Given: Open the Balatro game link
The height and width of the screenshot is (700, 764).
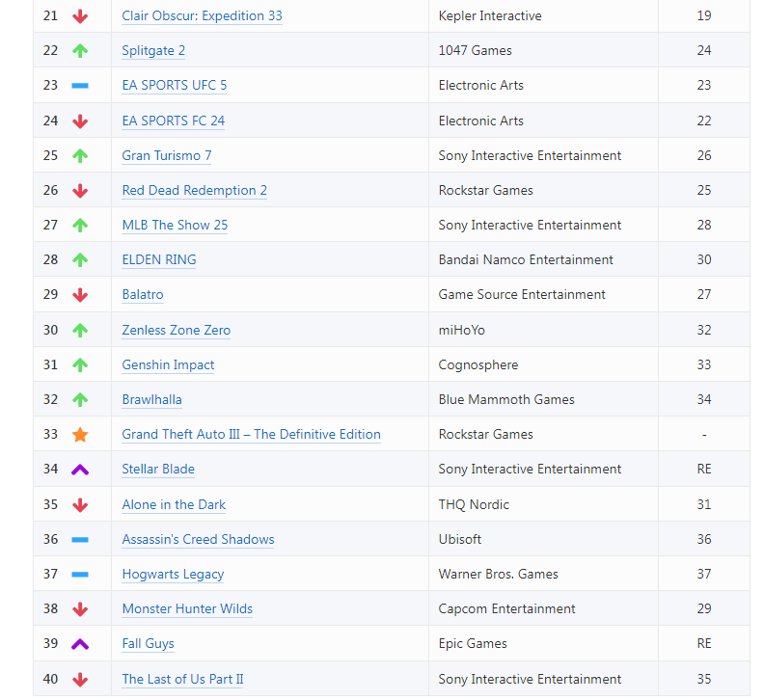Looking at the screenshot, I should point(142,295).
